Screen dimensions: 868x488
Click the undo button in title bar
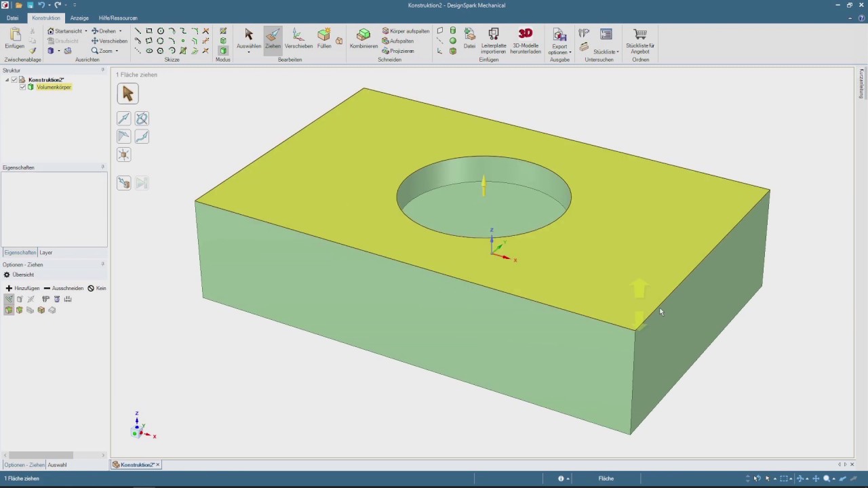tap(41, 5)
